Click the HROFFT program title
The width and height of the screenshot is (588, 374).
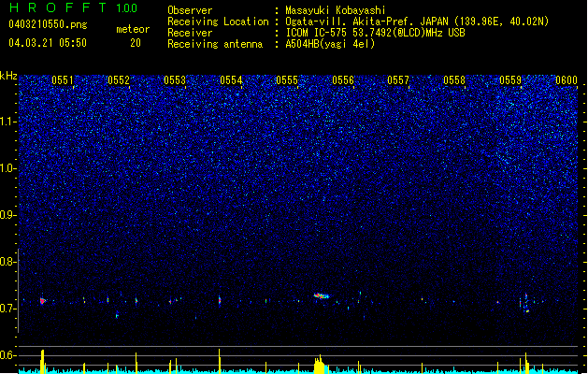pos(59,7)
